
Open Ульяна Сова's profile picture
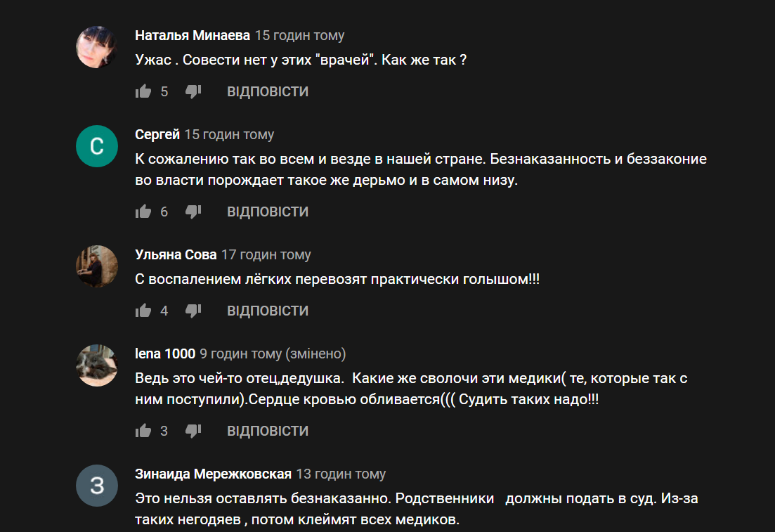pos(97,266)
